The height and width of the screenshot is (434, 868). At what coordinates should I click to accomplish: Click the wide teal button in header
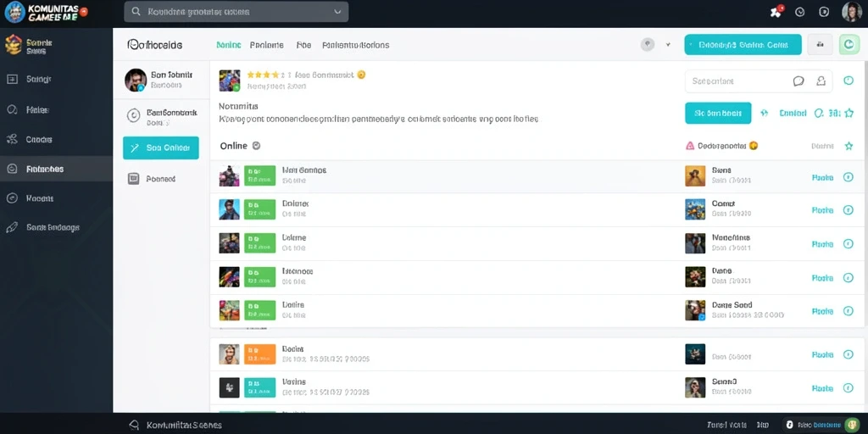click(743, 45)
